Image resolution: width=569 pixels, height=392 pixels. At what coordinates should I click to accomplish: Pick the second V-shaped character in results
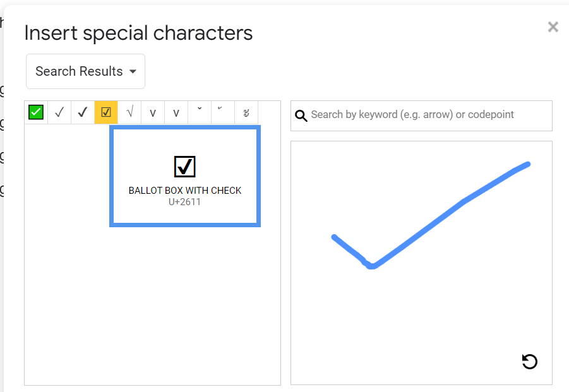(176, 112)
